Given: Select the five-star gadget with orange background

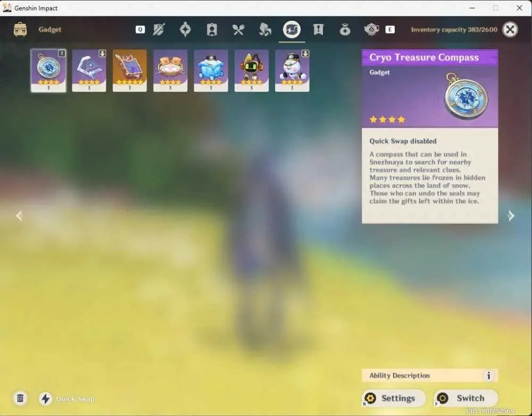Looking at the screenshot, I should click(x=130, y=71).
